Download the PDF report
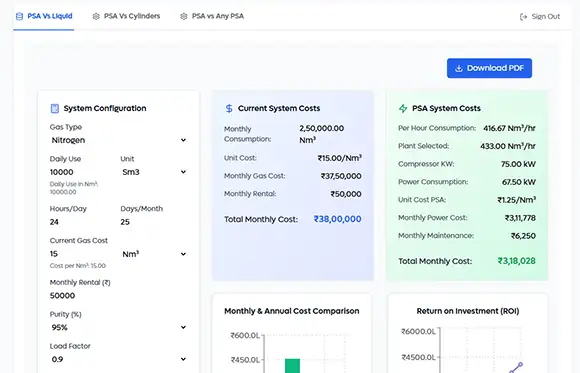Image resolution: width=580 pixels, height=373 pixels. click(x=489, y=68)
